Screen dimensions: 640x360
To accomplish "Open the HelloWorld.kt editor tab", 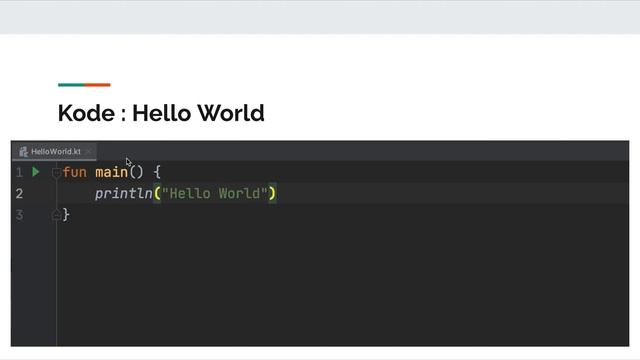I will coord(54,151).
